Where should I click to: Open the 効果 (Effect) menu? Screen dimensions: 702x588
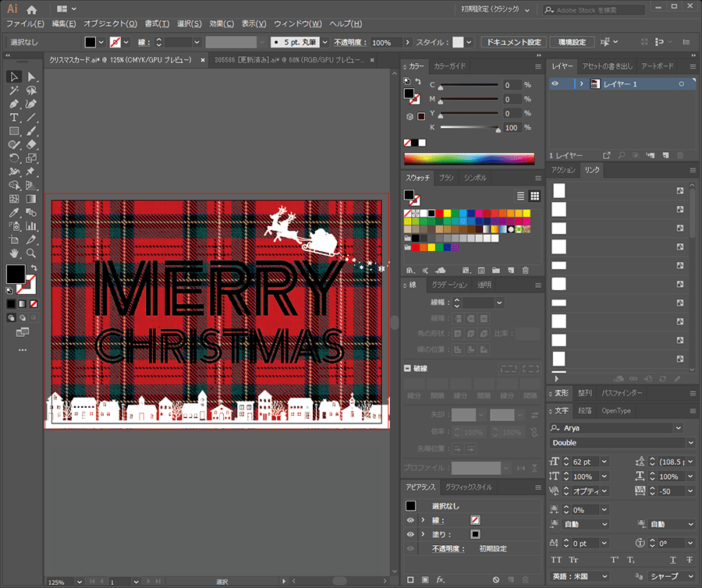(222, 24)
